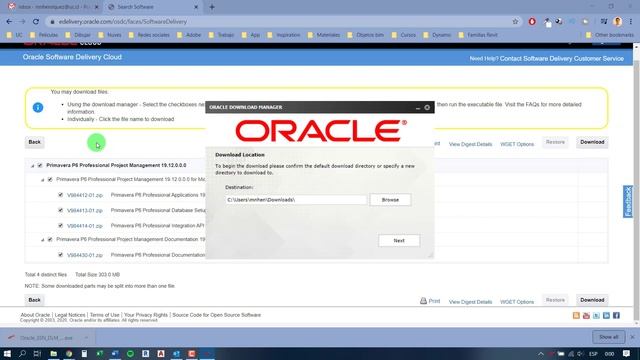640x360 pixels.
Task: Minimize the Oracle Download Manager dialog
Action: [418, 107]
